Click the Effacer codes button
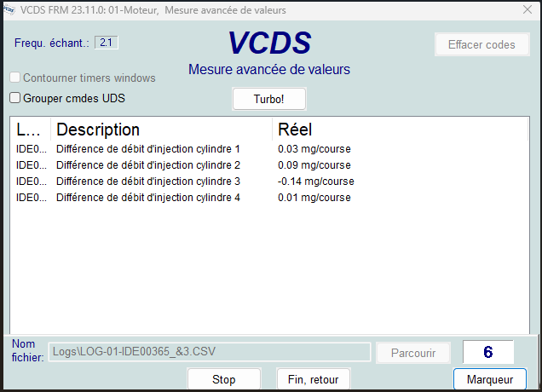The width and height of the screenshot is (542, 392). tap(481, 44)
